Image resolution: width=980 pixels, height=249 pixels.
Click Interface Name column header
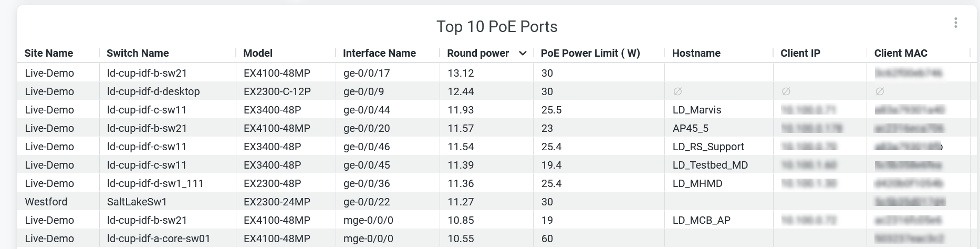[x=379, y=53]
